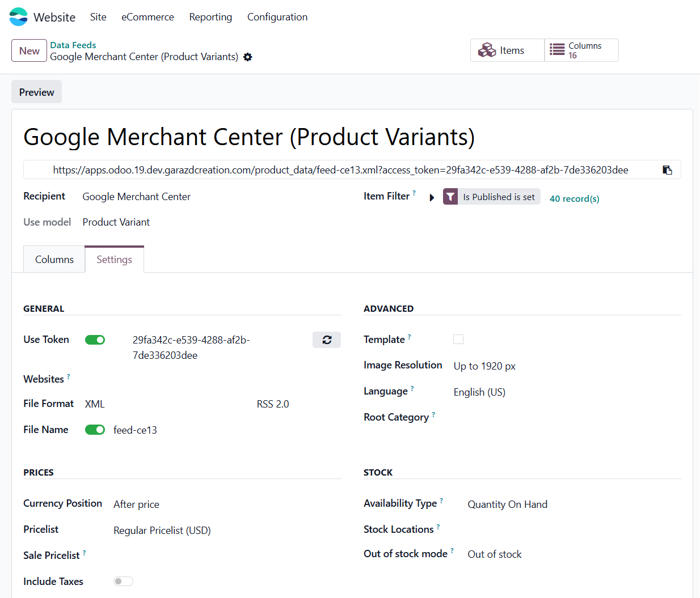Show help tooltip for Out of stock mode
The width and height of the screenshot is (700, 598).
[x=452, y=551]
